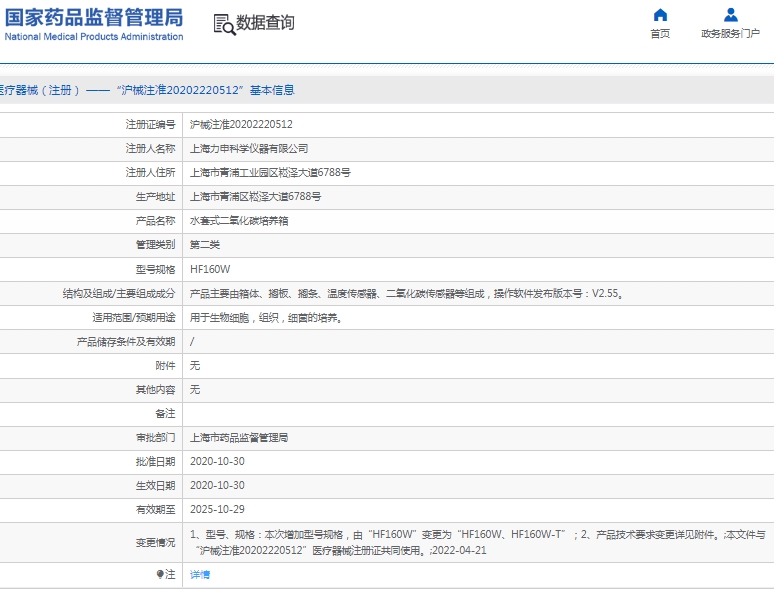Click the 政务服务门户 text link

coord(731,34)
